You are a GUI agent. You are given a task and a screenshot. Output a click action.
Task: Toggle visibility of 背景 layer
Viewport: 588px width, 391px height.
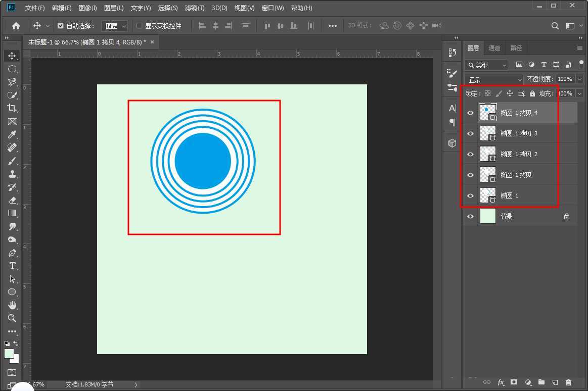[470, 216]
